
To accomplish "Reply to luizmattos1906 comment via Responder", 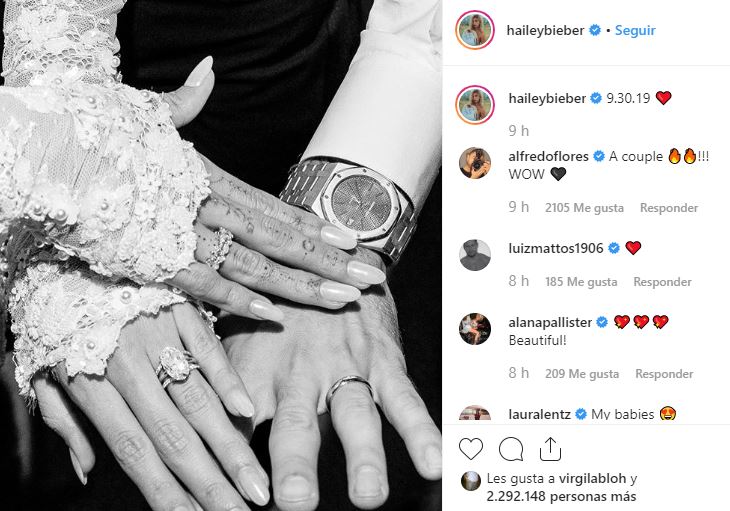I will (x=662, y=282).
